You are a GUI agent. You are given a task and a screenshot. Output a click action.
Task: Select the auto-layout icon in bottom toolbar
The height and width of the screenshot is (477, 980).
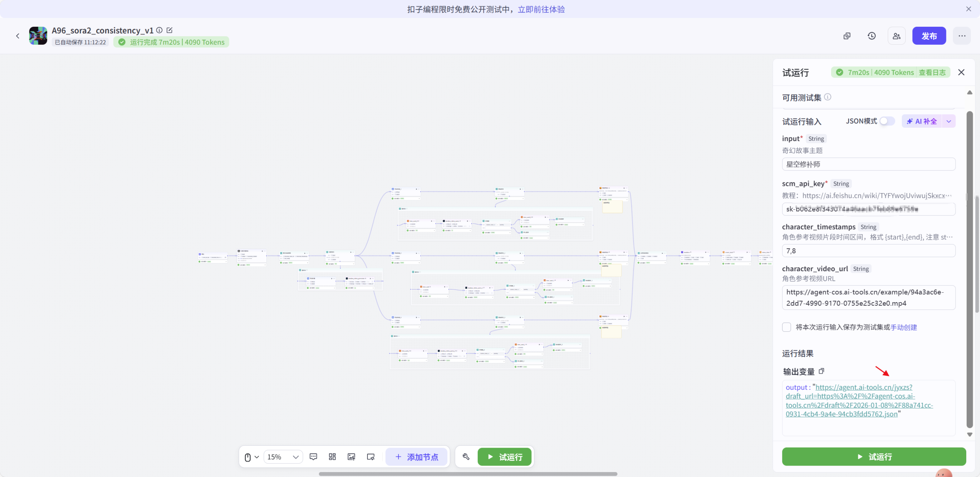pos(332,457)
